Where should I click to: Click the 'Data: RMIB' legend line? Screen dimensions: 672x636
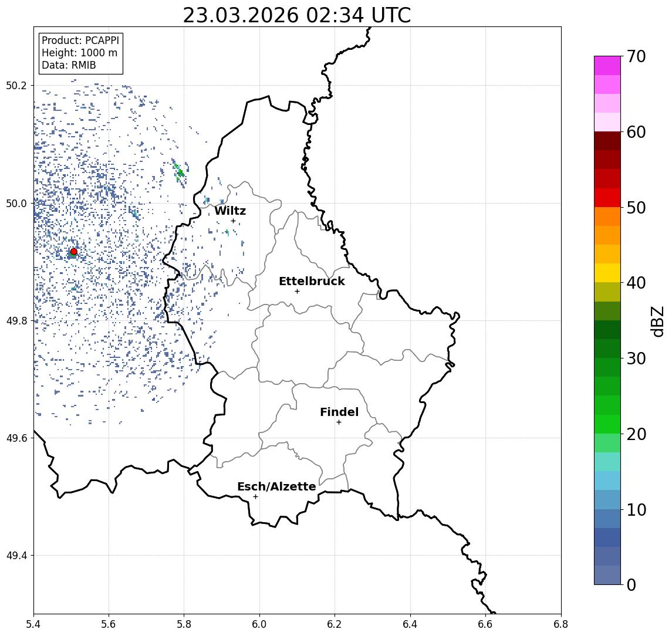[69, 65]
